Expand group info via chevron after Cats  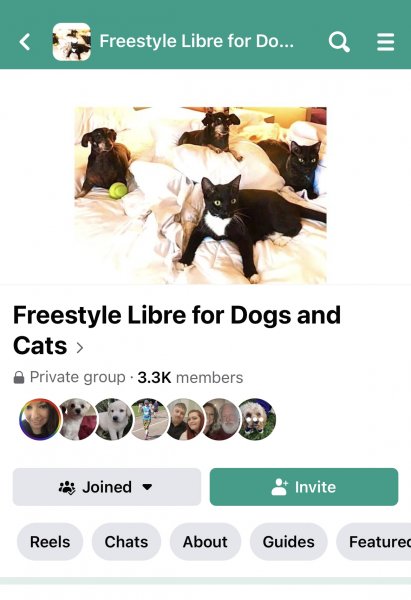[x=80, y=347]
